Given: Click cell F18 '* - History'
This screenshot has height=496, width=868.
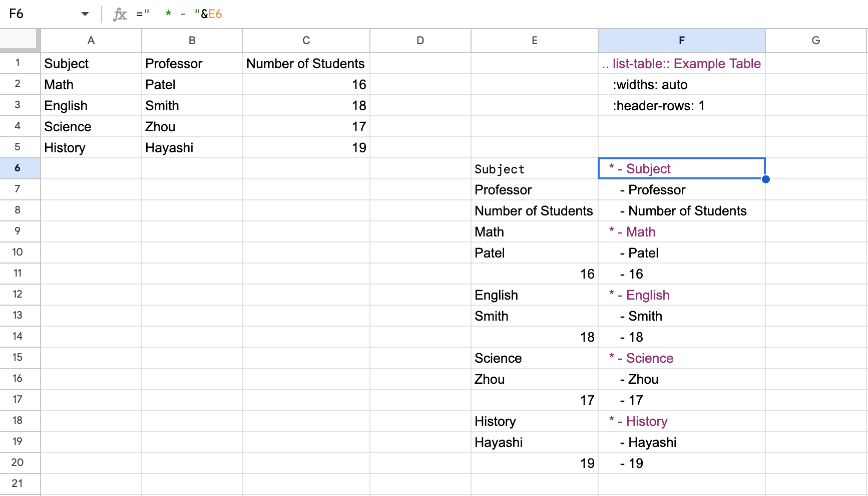Looking at the screenshot, I should click(682, 421).
